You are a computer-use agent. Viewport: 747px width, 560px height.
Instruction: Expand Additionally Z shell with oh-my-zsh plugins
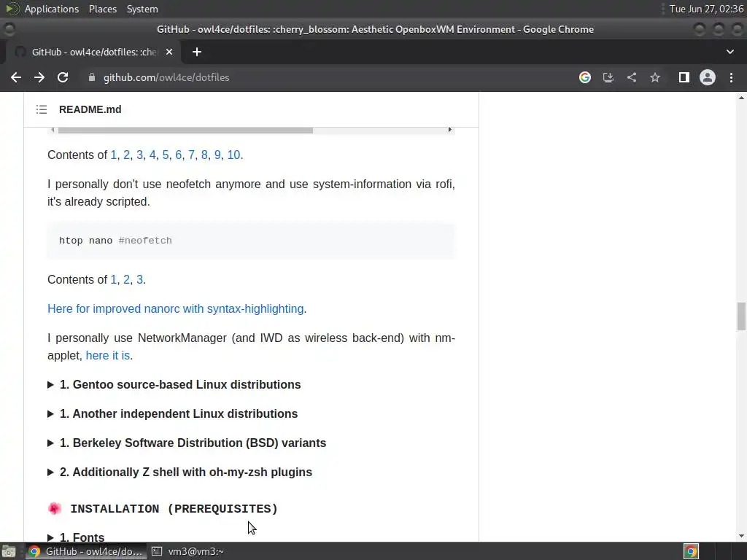[x=179, y=472]
